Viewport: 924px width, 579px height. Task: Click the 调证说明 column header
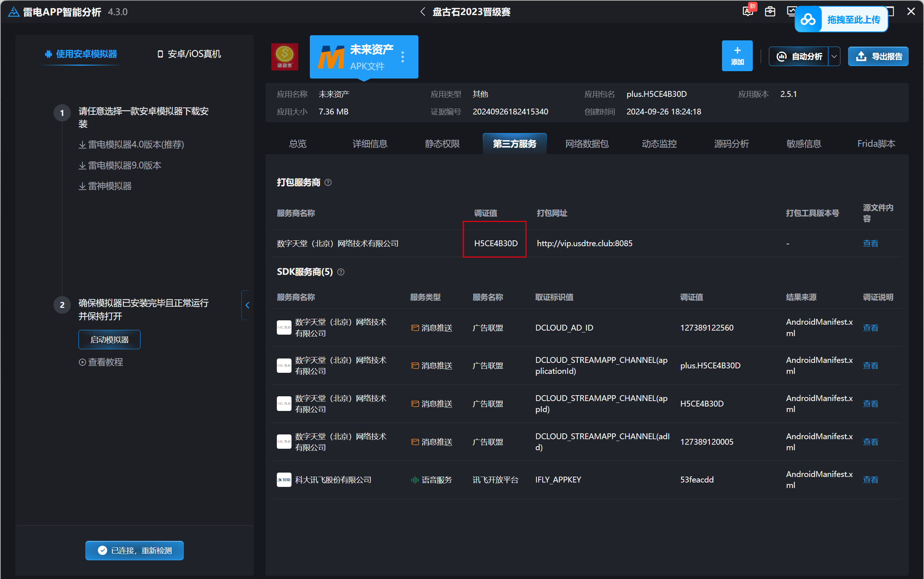point(878,298)
